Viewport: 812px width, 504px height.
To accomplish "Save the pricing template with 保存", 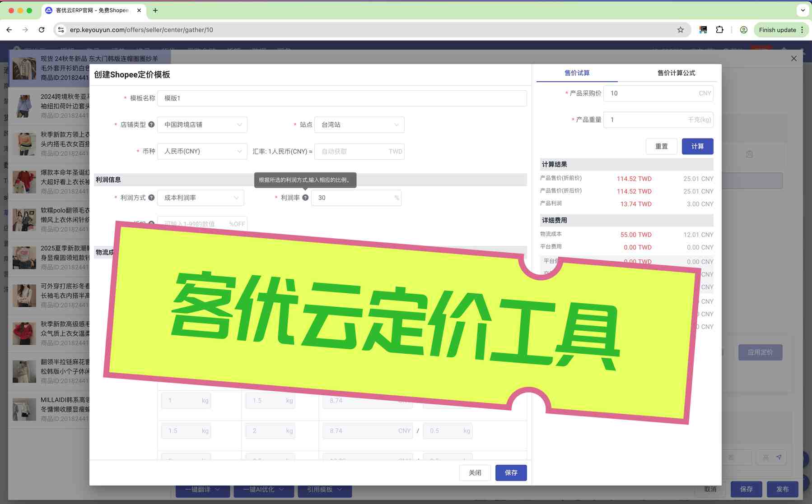I will coord(511,473).
